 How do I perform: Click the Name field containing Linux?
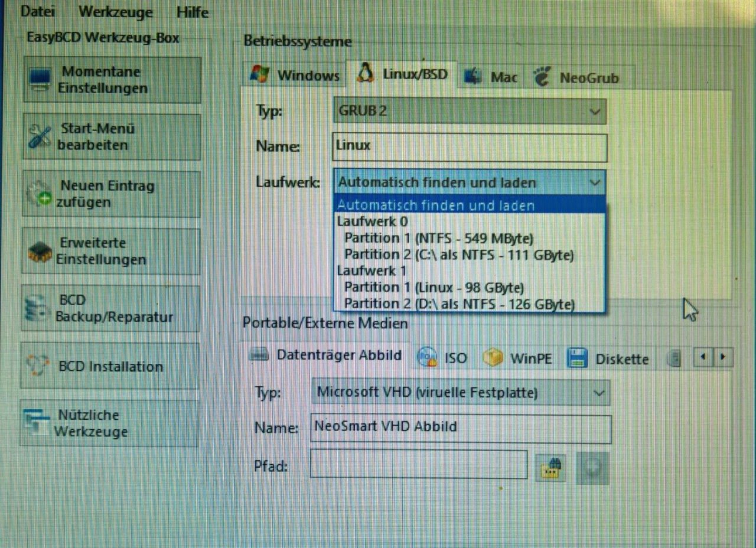point(470,146)
